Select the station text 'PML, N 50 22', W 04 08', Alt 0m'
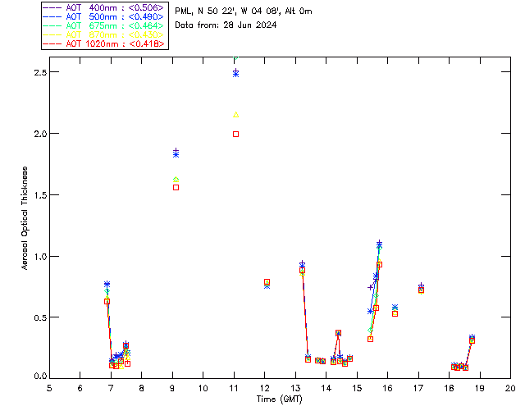Viewport: 525px width, 420px height. tap(244, 11)
